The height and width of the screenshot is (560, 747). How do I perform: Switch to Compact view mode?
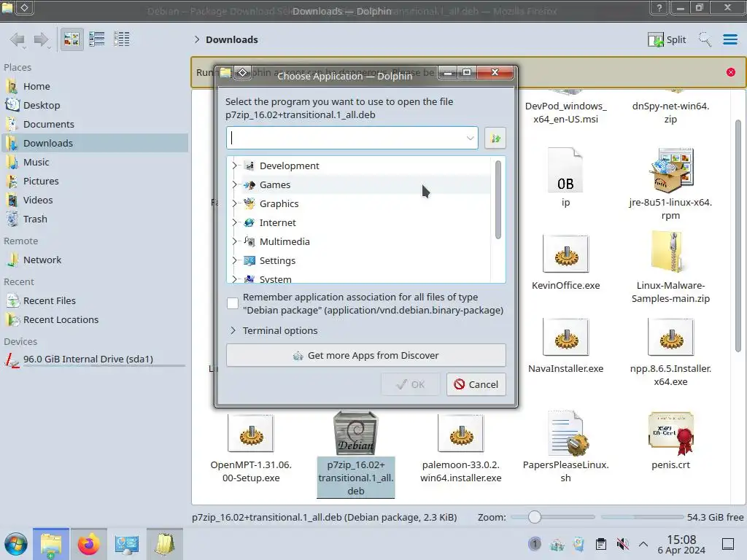coord(97,39)
